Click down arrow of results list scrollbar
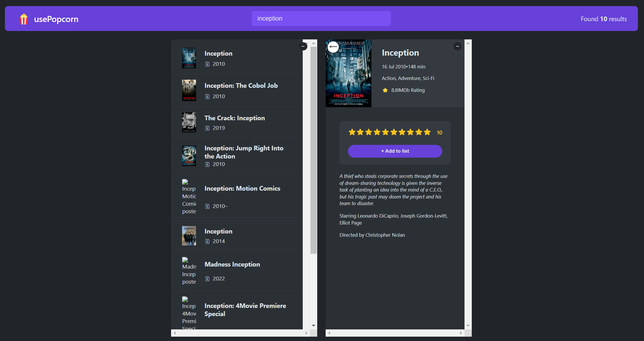644x341 pixels. click(x=313, y=326)
